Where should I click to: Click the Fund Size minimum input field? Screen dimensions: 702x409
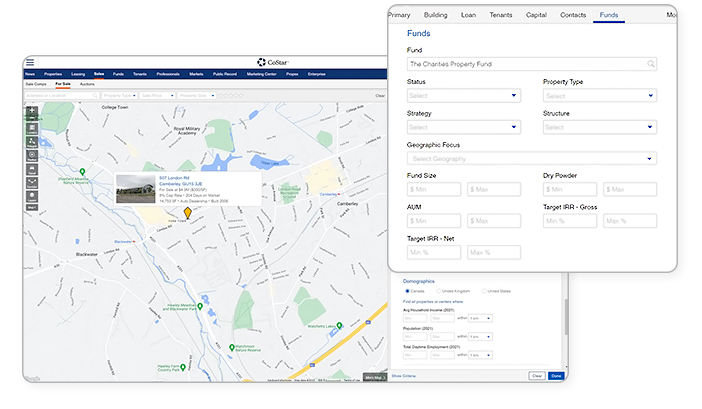[x=432, y=189]
